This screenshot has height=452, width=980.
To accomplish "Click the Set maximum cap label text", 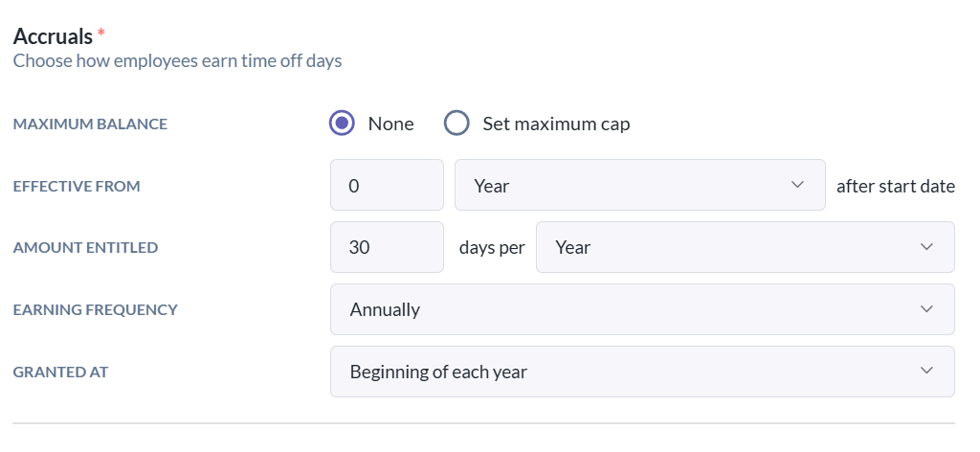I will tap(556, 124).
